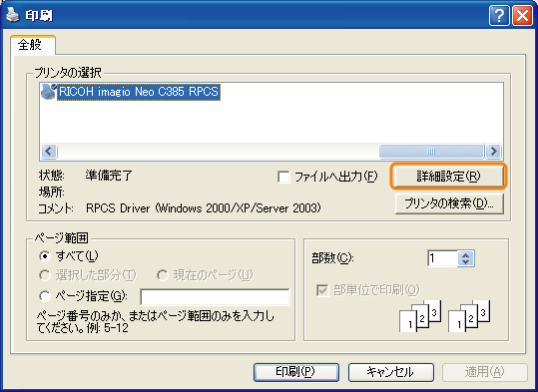Click the page range text field
Image resolution: width=538 pixels, height=392 pixels.
216,297
